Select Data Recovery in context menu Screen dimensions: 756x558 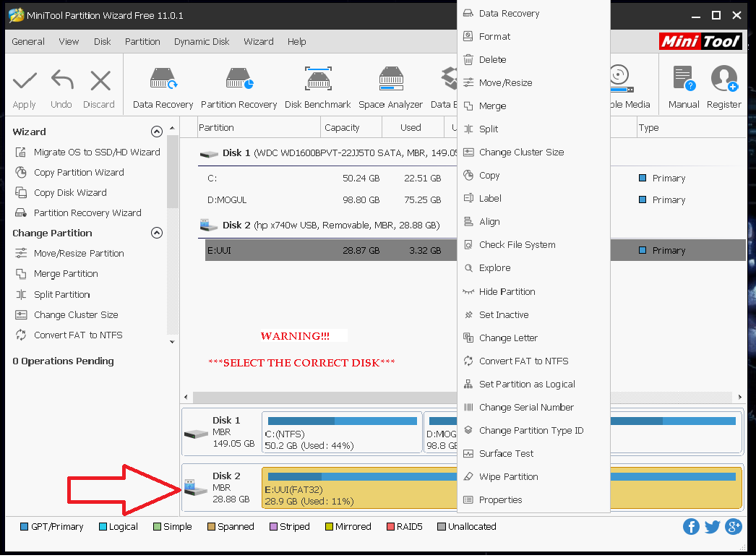[x=533, y=14]
